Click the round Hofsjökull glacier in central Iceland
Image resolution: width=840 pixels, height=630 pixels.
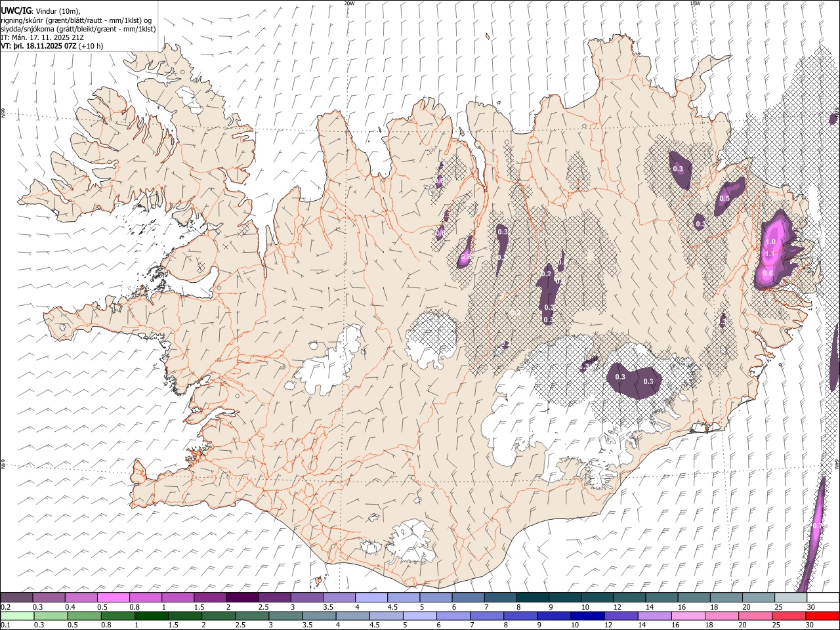coord(431,339)
